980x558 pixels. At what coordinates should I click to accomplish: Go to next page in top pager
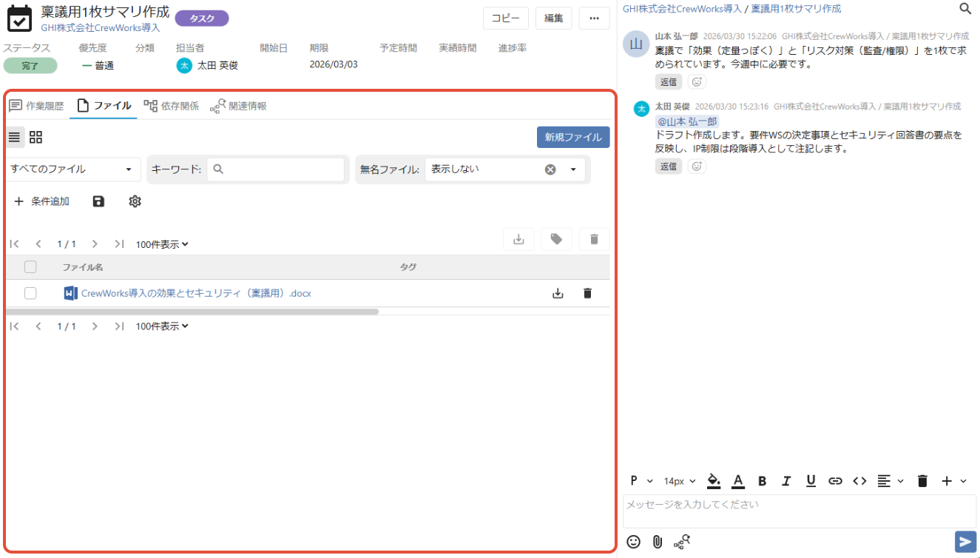95,243
